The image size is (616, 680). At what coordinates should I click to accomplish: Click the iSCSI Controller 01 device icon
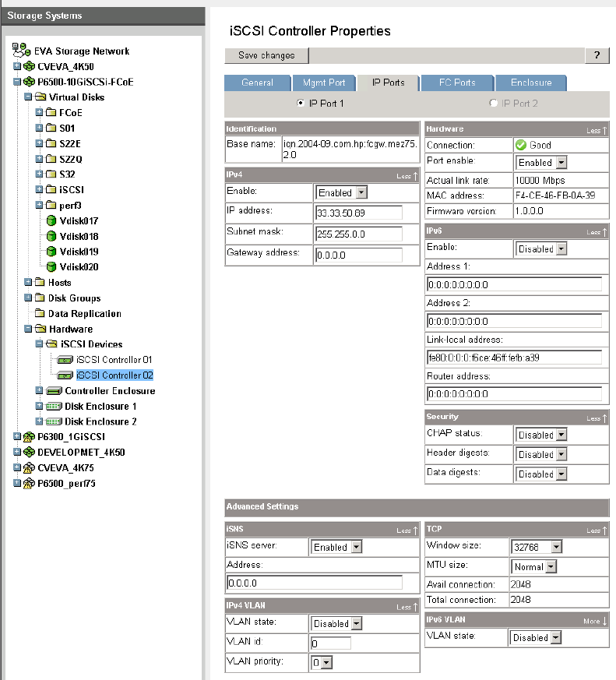[65, 360]
